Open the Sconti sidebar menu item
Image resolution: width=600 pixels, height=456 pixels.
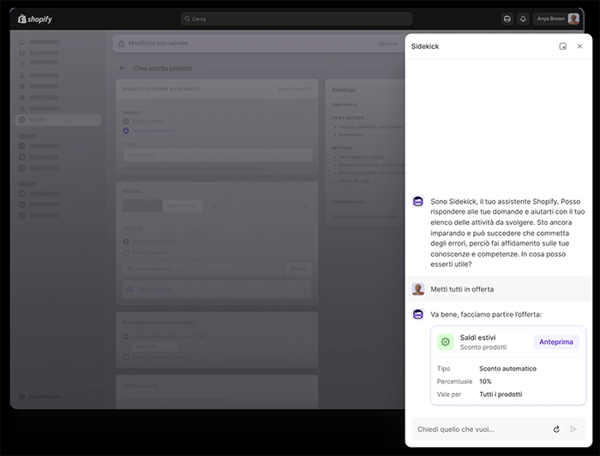click(58, 120)
